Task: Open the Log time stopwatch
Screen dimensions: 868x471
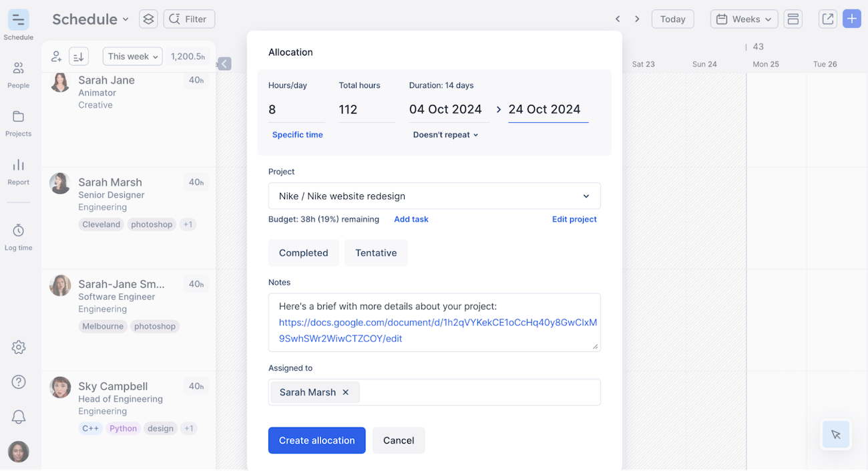Action: 18,237
